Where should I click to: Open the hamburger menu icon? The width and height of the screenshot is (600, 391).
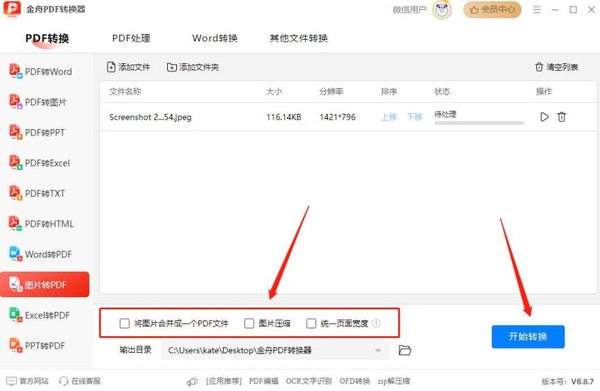click(537, 10)
